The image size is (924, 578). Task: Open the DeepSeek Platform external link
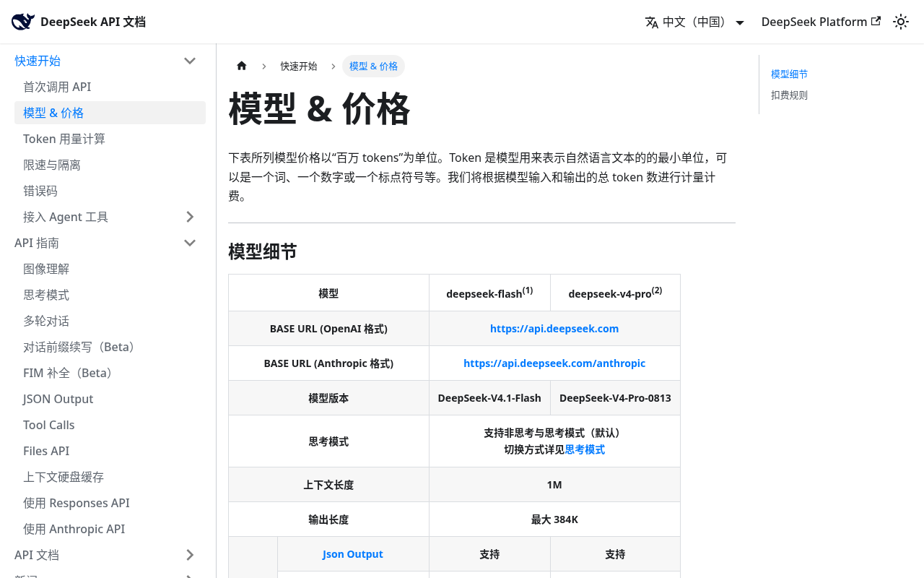point(821,22)
